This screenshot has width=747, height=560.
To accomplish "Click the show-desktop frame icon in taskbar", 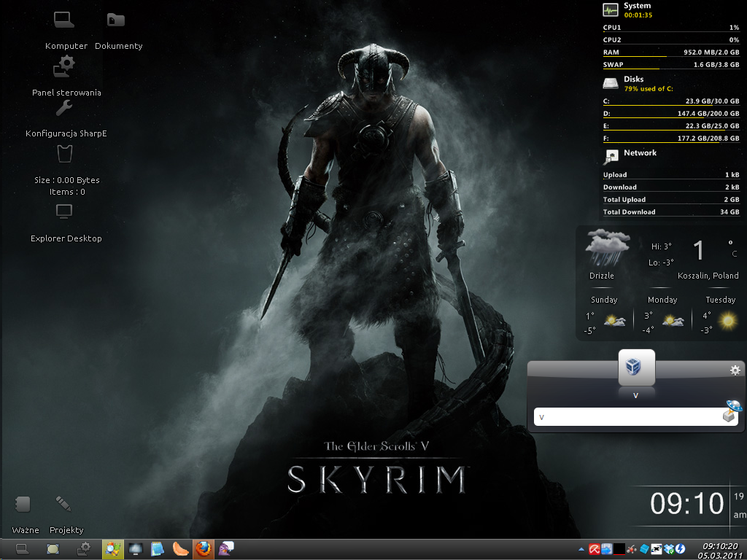I will [x=53, y=550].
